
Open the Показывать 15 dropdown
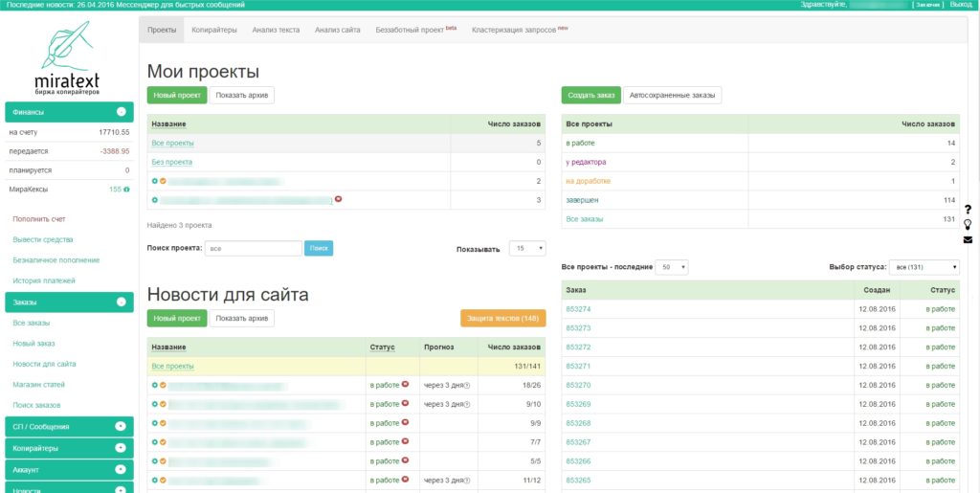click(x=527, y=249)
